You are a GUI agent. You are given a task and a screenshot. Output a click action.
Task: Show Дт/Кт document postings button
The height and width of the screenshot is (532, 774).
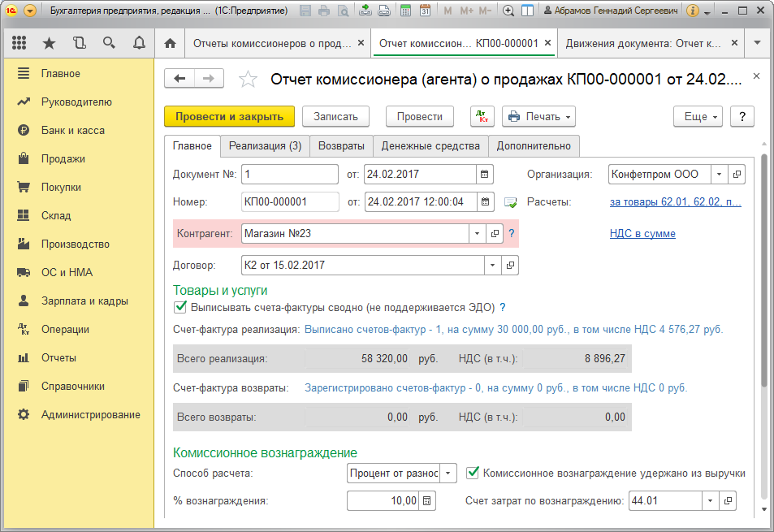(x=482, y=116)
